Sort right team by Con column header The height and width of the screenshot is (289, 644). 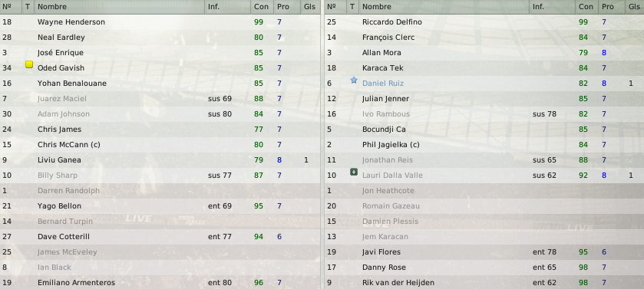586,7
